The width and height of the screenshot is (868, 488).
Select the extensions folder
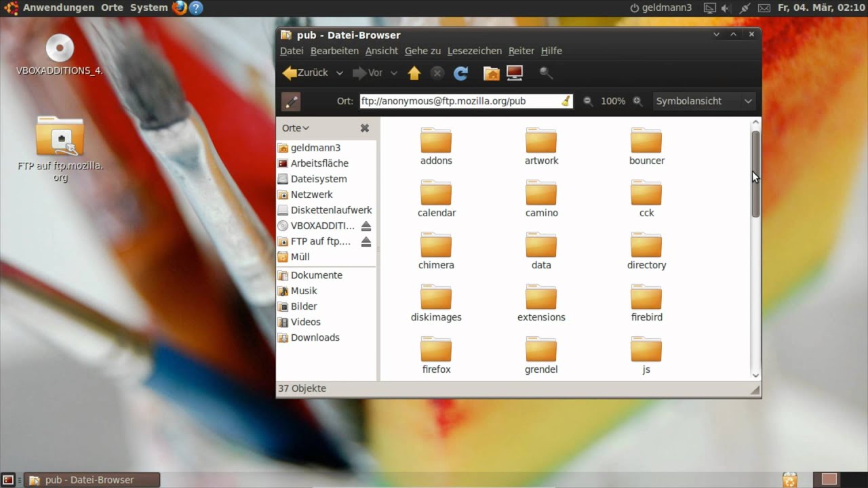pos(541,303)
